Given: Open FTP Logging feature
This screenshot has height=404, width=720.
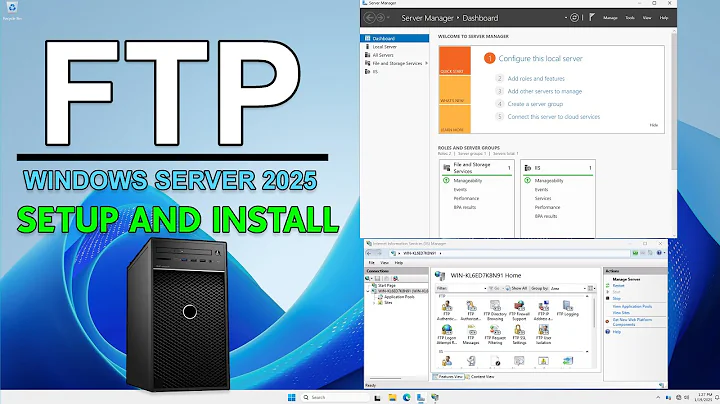Looking at the screenshot, I should pyautogui.click(x=568, y=309).
